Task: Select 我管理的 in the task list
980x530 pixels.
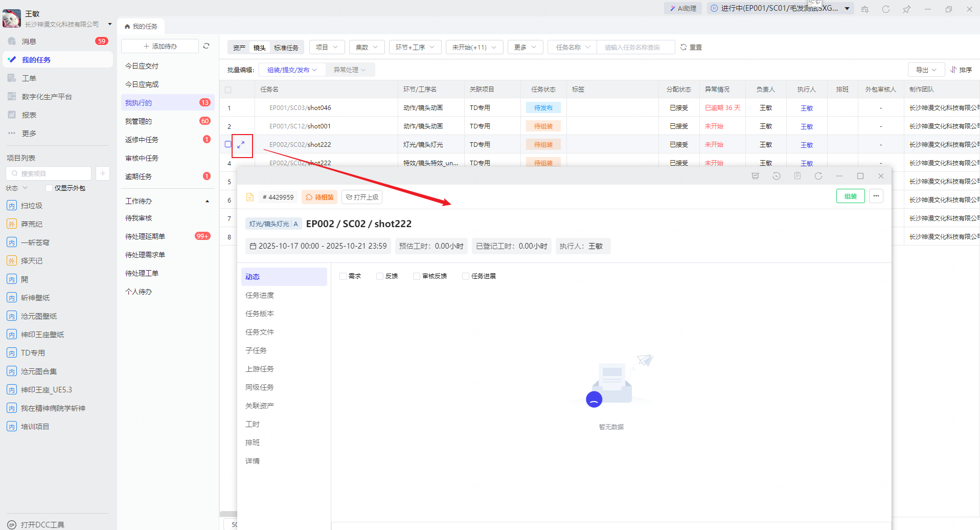Action: (139, 121)
